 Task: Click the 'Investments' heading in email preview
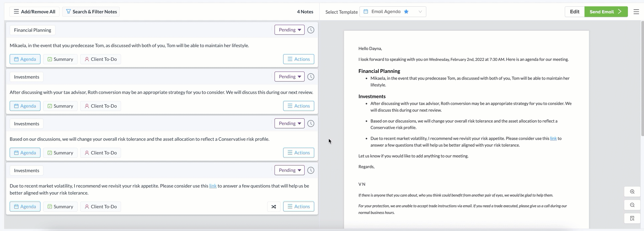[x=372, y=96]
